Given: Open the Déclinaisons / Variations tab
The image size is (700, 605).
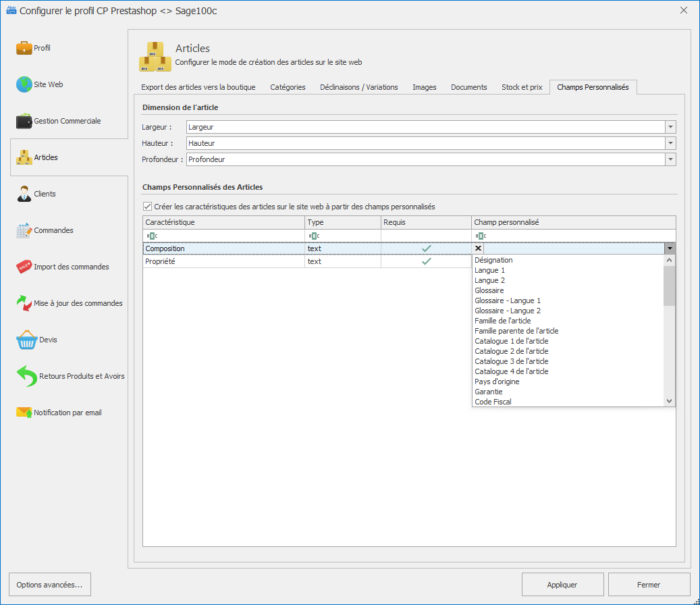Looking at the screenshot, I should (x=359, y=87).
